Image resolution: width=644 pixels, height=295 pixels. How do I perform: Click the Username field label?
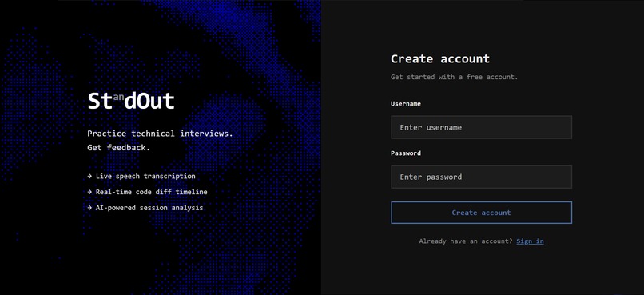point(406,104)
